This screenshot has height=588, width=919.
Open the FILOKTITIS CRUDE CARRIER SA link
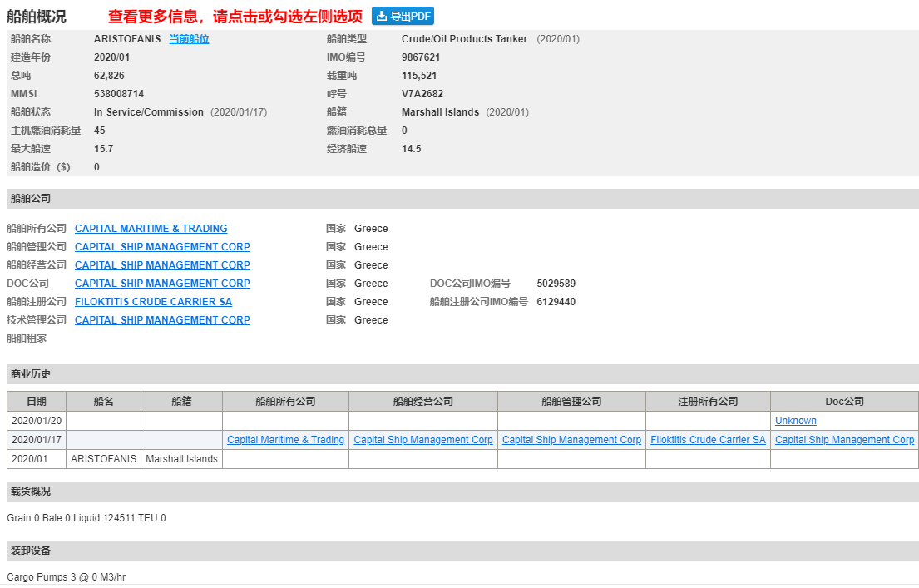[153, 302]
